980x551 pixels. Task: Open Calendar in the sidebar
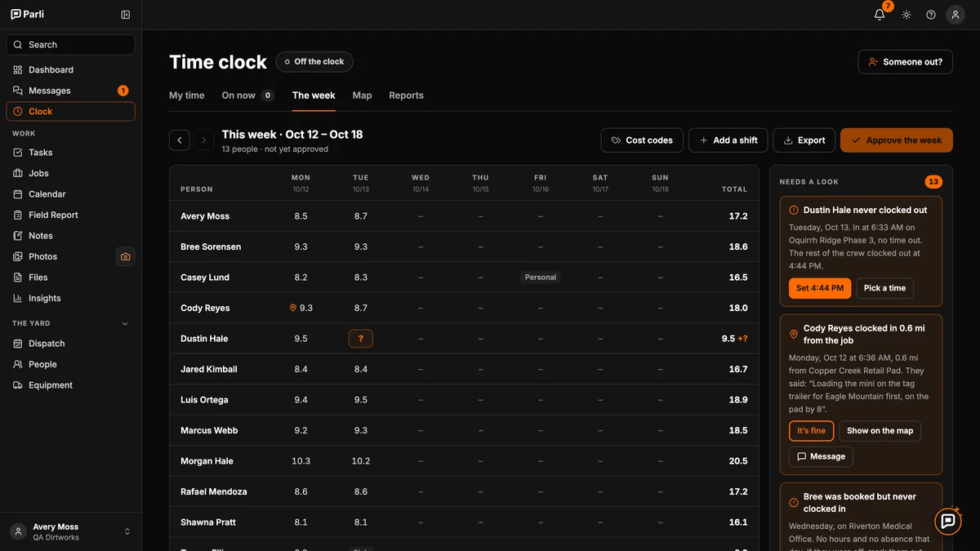[x=71, y=194]
